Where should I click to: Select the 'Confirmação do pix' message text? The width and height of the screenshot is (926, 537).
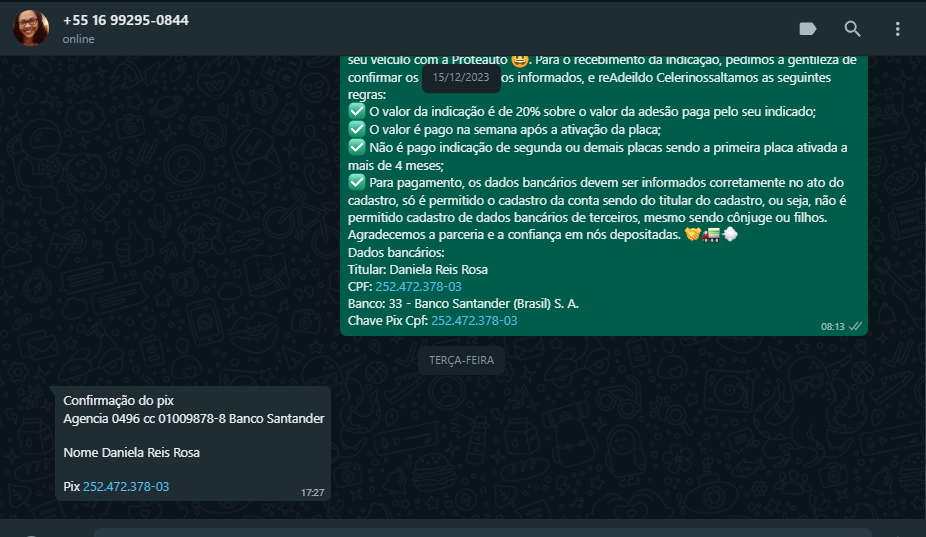click(x=118, y=401)
